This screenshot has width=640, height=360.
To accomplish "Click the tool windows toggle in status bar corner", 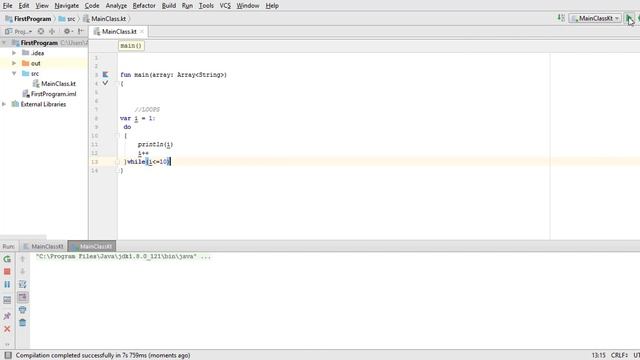I will pos(8,355).
